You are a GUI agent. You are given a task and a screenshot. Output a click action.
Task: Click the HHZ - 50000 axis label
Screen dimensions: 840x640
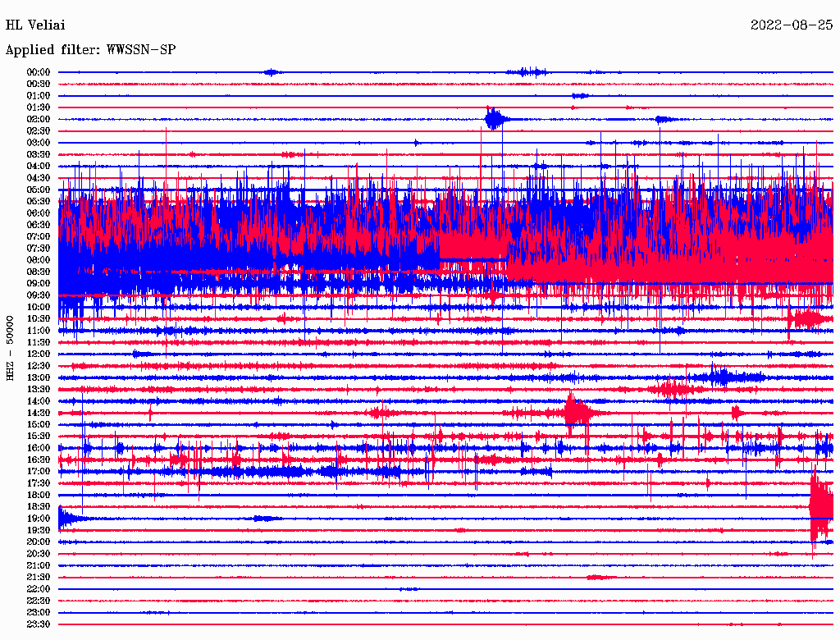pyautogui.click(x=10, y=349)
